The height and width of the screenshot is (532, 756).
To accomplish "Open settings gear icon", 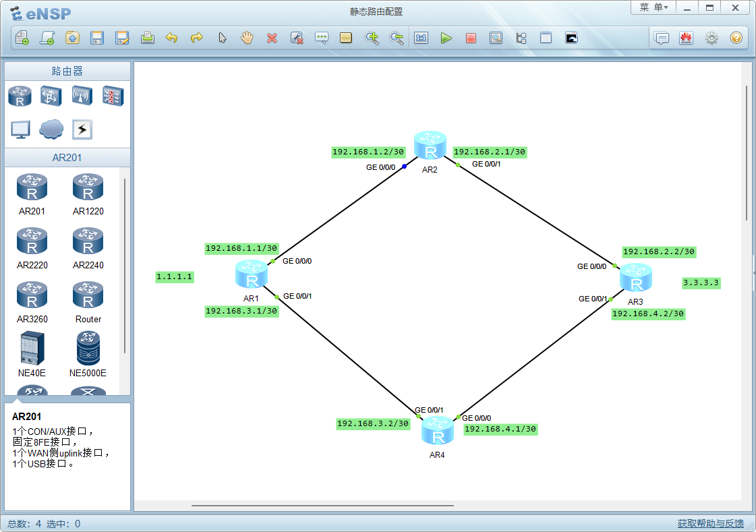I will coord(711,38).
